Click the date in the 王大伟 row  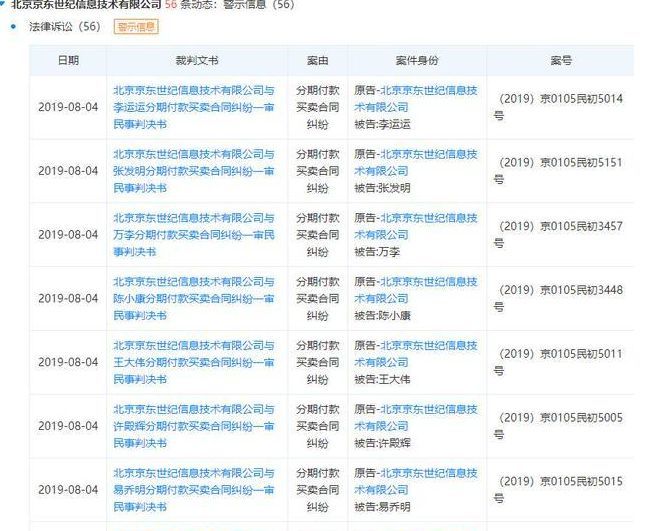[x=68, y=362]
